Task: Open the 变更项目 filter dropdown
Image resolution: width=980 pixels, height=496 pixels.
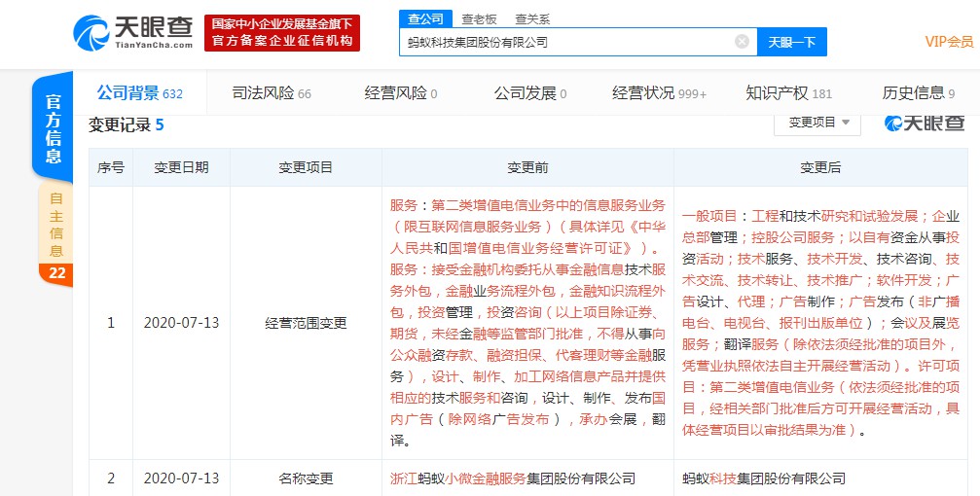Action: 817,123
